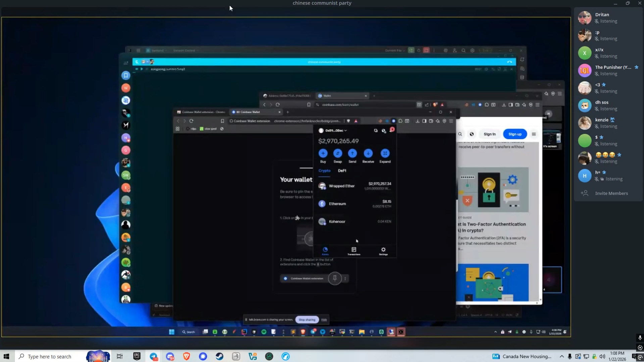Click the Receive icon in Coinbase Wallet
The width and height of the screenshot is (644, 362).
pyautogui.click(x=368, y=153)
